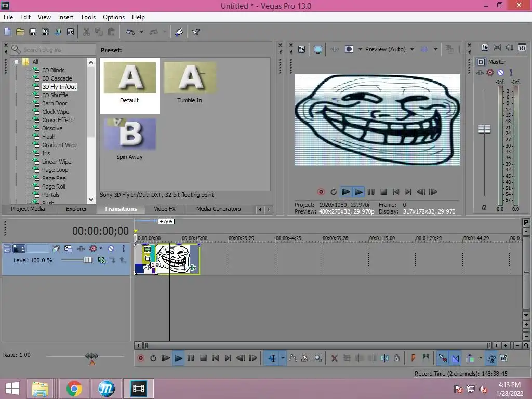
Task: Toggle Loop Playback in preview transport
Action: [x=333, y=192]
